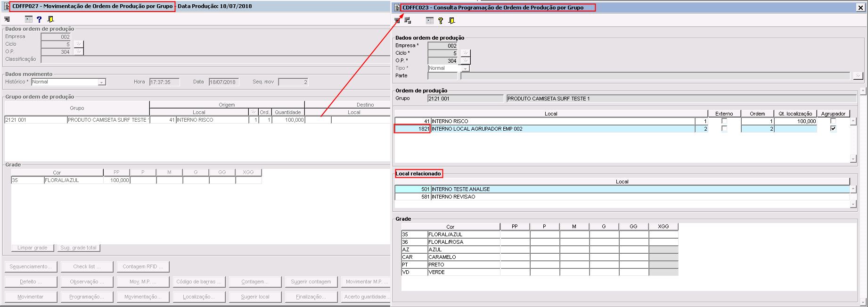Click the Contagem... button

[x=255, y=282]
